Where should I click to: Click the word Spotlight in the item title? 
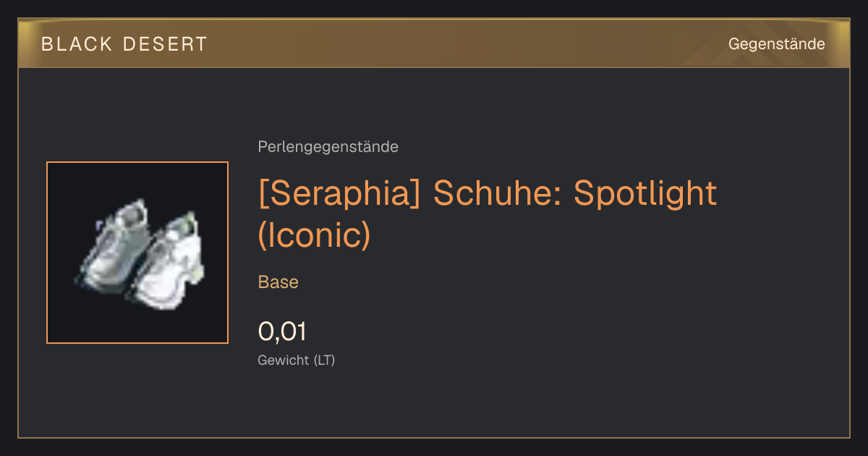(645, 194)
